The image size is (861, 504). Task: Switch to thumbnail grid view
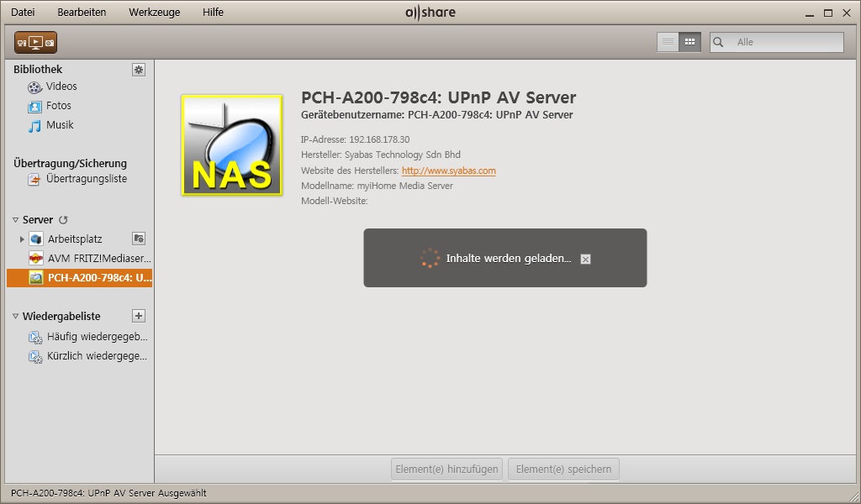[689, 42]
